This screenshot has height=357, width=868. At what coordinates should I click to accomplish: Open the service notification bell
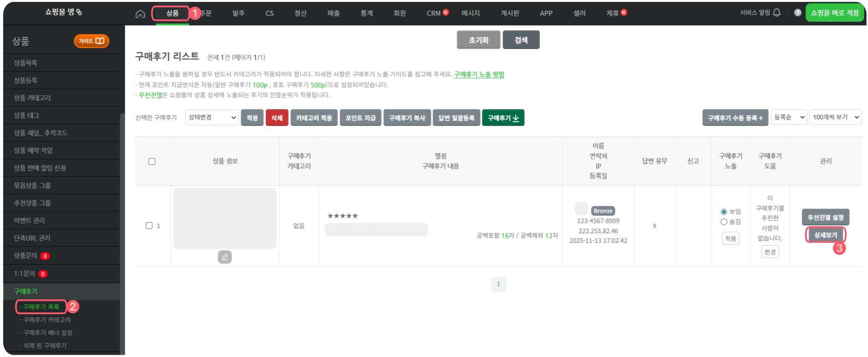point(777,13)
